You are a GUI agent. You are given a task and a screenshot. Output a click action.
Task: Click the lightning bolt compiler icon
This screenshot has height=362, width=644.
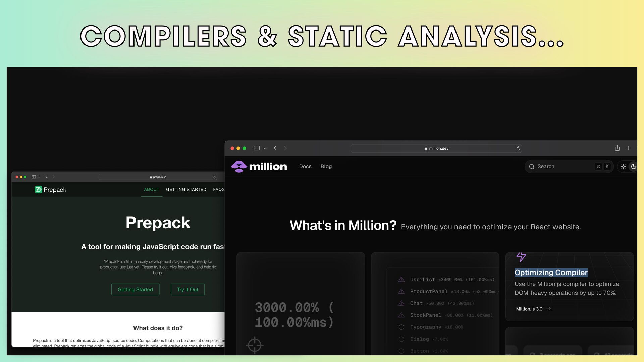tap(521, 257)
